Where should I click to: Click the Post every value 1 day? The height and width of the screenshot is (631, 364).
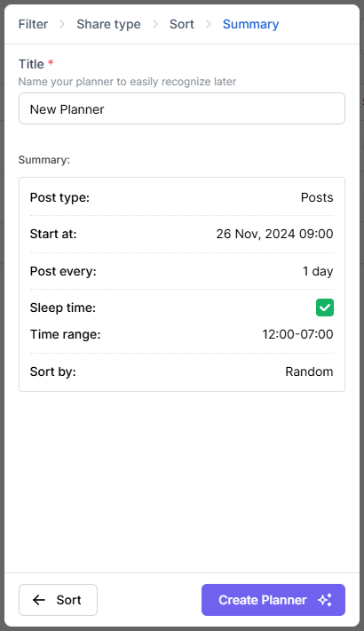[318, 271]
